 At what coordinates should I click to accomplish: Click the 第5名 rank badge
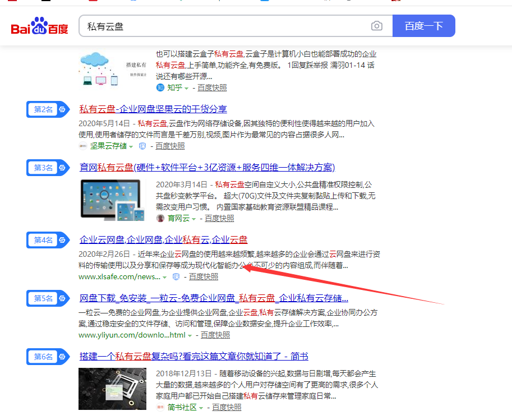(48, 298)
